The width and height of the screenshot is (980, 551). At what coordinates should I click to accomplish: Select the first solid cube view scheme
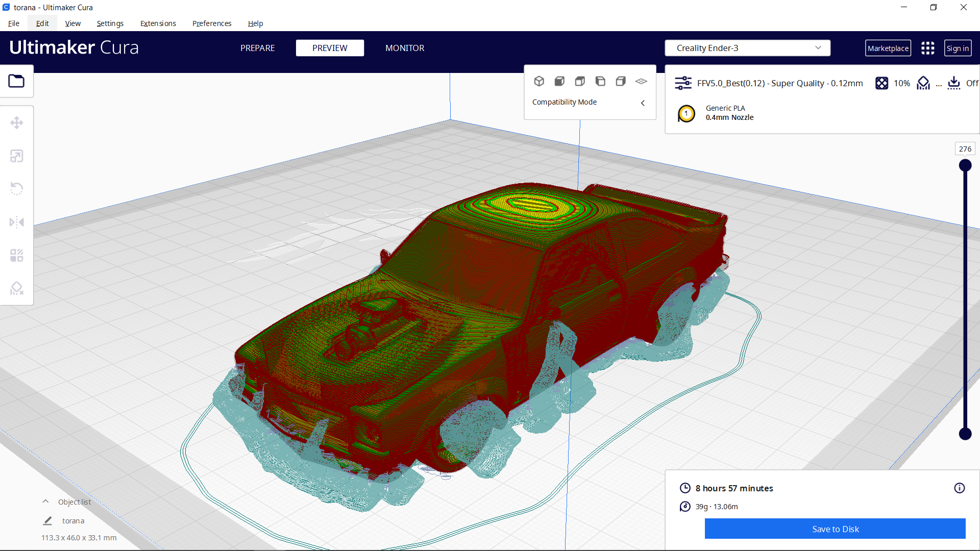tap(540, 81)
